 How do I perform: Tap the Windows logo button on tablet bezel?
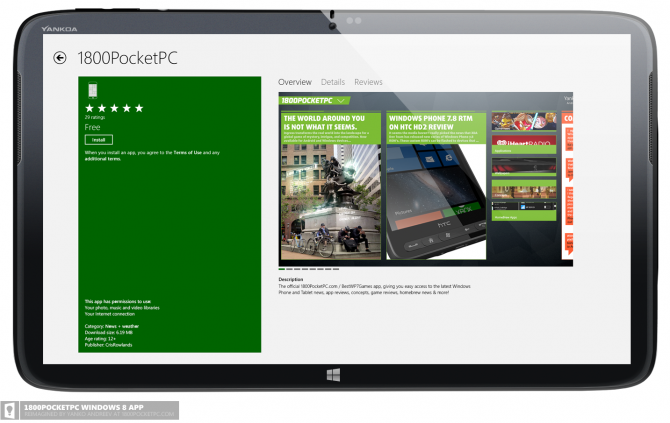[333, 375]
